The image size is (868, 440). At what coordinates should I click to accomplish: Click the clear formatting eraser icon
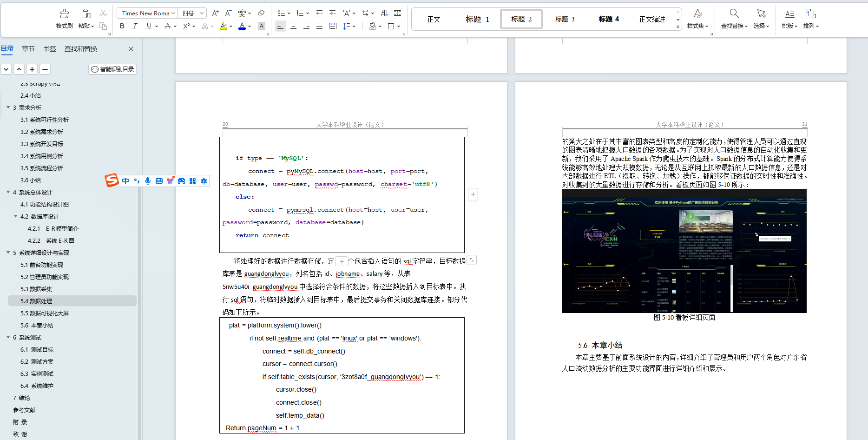coord(262,13)
